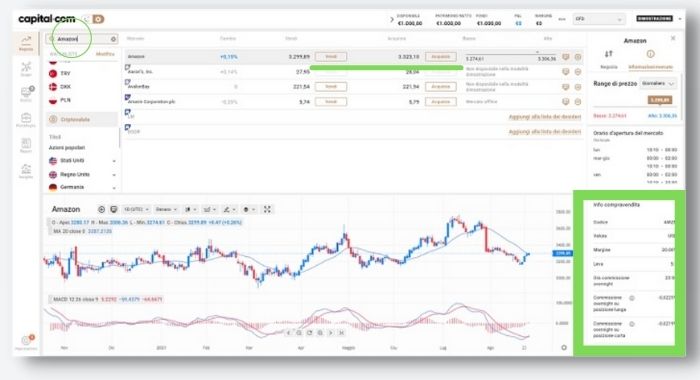Image resolution: width=700 pixels, height=380 pixels.
Task: Jump to the latest candle on chart
Action: pyautogui.click(x=342, y=333)
